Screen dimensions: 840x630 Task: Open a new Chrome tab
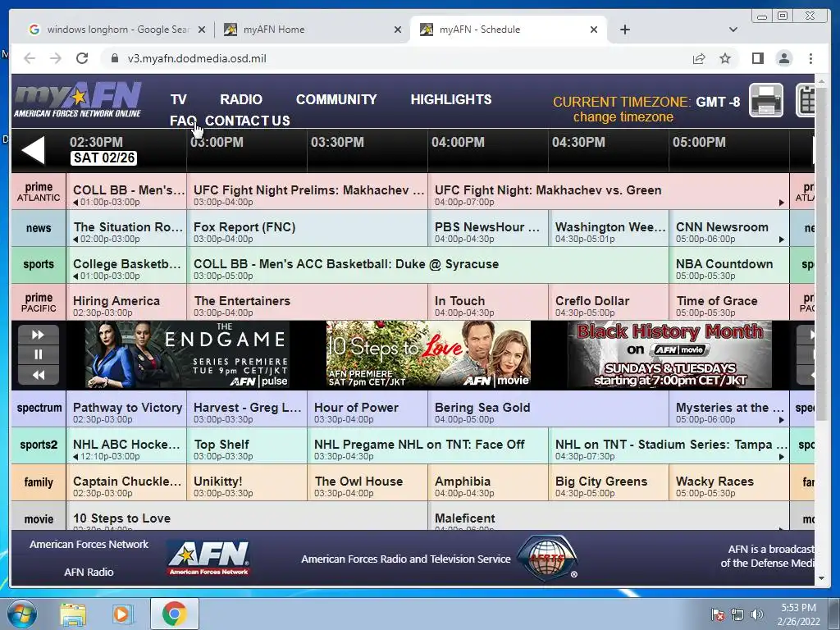(x=624, y=30)
